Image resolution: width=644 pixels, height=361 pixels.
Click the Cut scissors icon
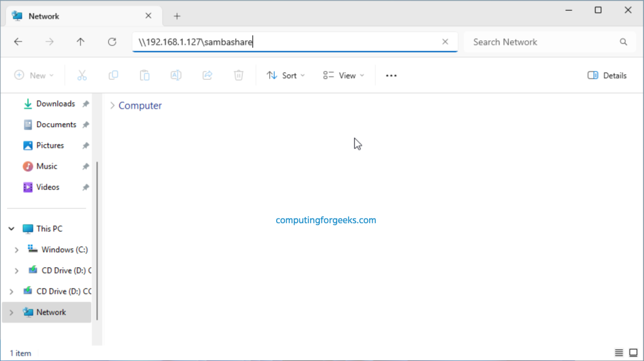point(82,75)
